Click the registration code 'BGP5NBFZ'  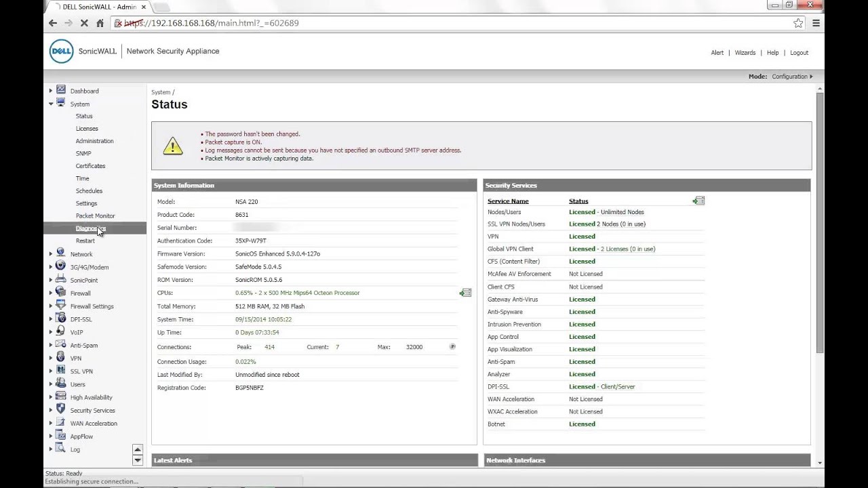[x=250, y=388]
